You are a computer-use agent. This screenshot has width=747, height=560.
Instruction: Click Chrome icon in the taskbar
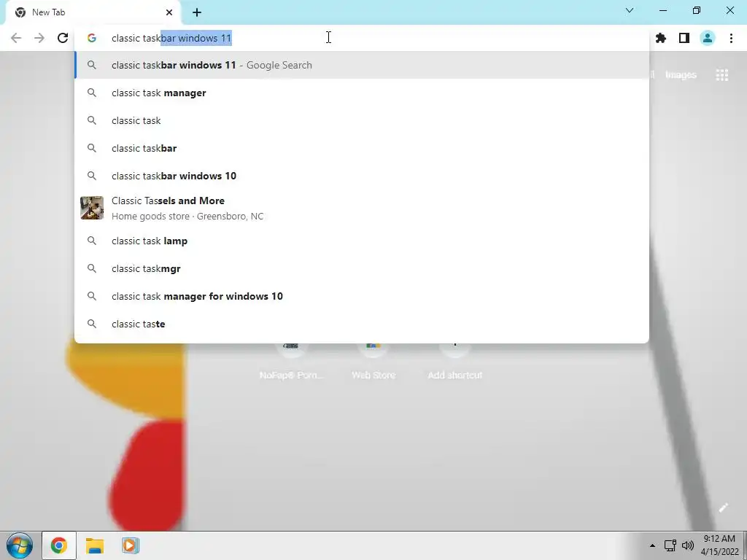[59, 545]
